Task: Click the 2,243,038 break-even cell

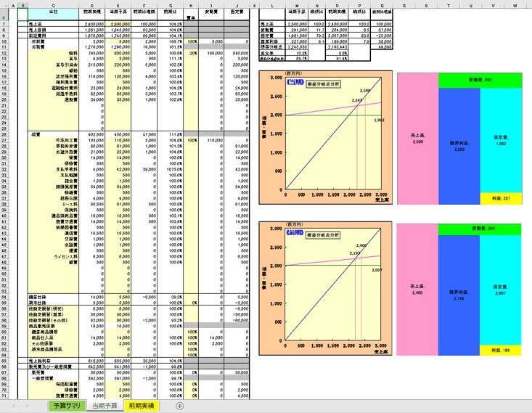Action: click(x=297, y=47)
